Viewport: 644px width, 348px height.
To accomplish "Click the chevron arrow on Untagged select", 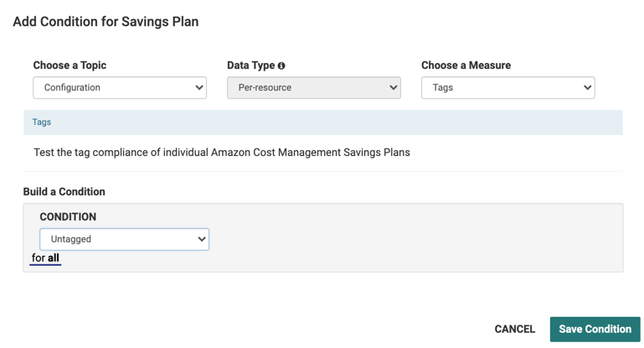I will [x=202, y=239].
